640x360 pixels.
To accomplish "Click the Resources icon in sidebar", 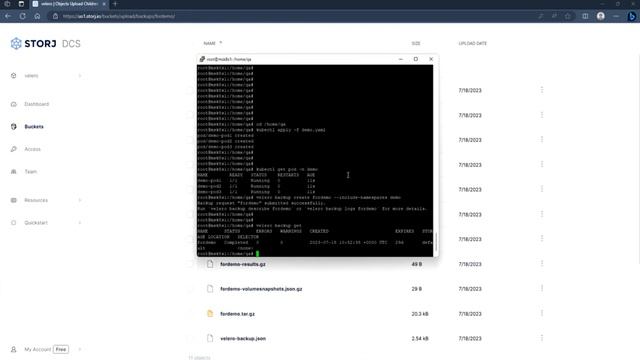I will coord(13,200).
